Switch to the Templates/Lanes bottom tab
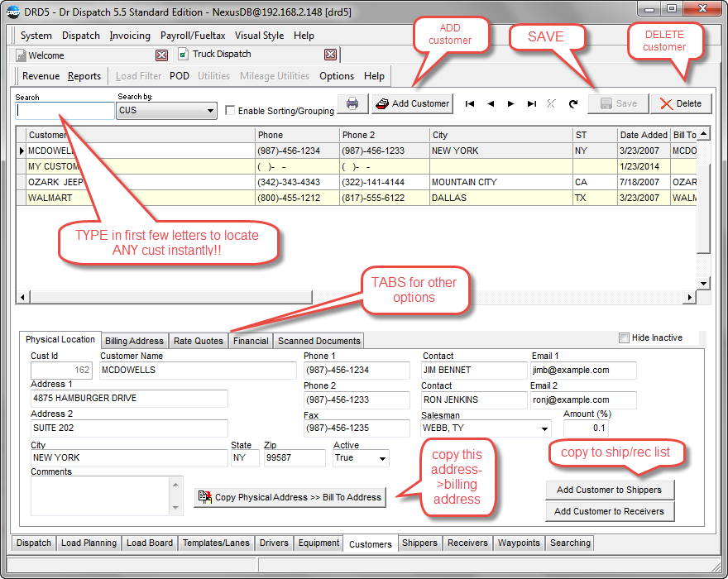 [216, 543]
